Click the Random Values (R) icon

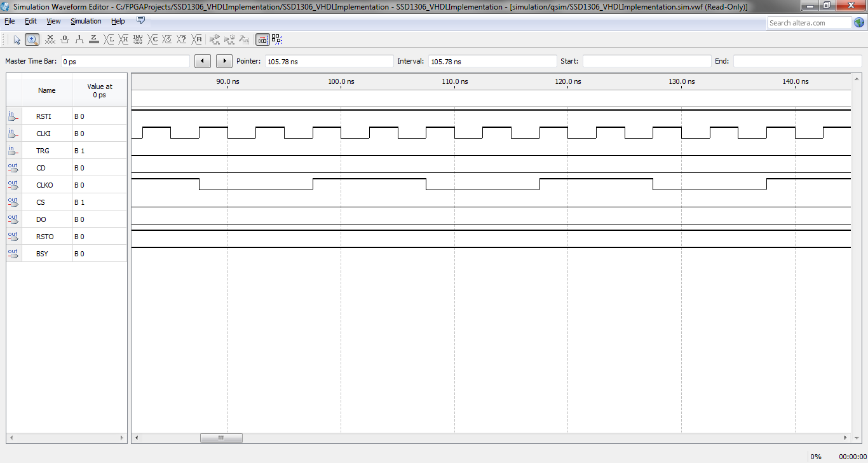coord(197,39)
